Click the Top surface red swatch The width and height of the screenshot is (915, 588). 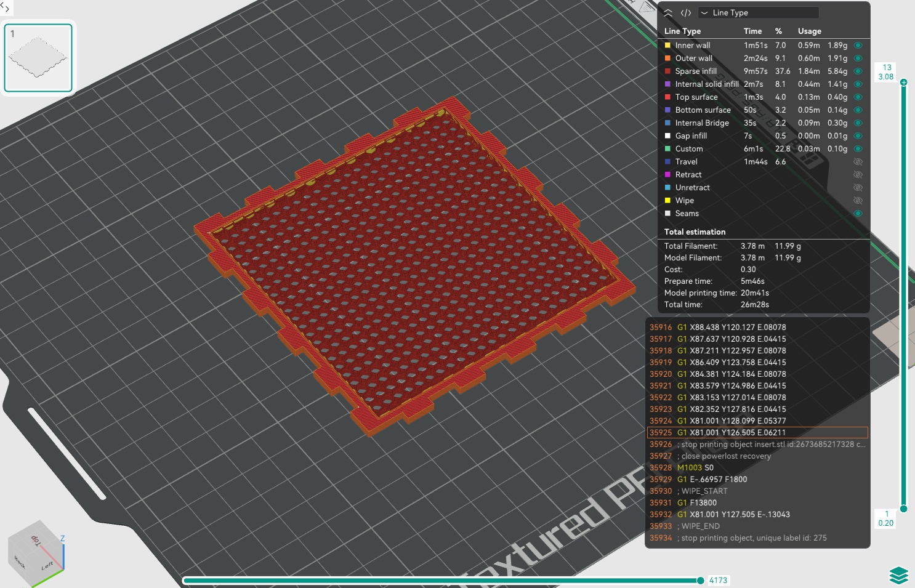[667, 97]
